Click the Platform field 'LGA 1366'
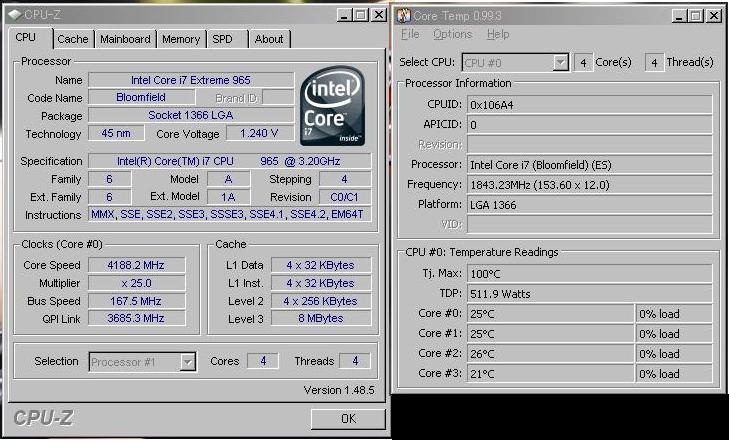The height and width of the screenshot is (440, 729). (x=590, y=205)
